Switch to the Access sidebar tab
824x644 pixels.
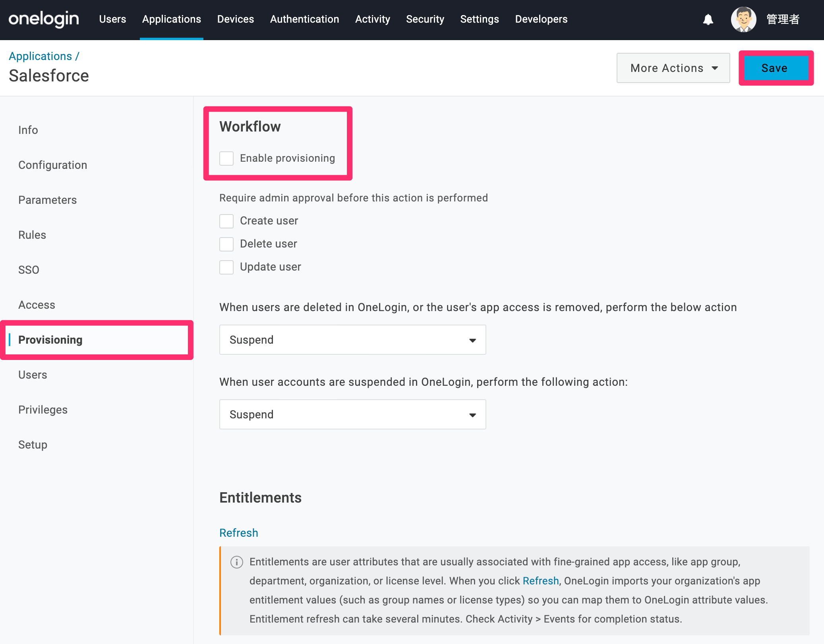pos(37,305)
